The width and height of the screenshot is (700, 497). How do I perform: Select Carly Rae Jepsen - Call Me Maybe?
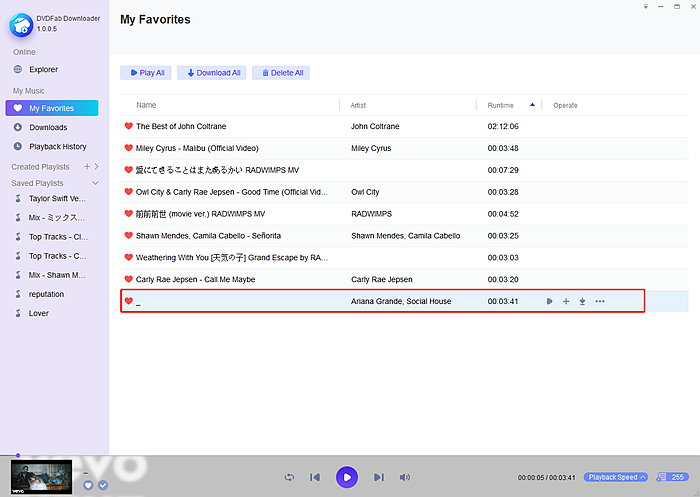196,280
